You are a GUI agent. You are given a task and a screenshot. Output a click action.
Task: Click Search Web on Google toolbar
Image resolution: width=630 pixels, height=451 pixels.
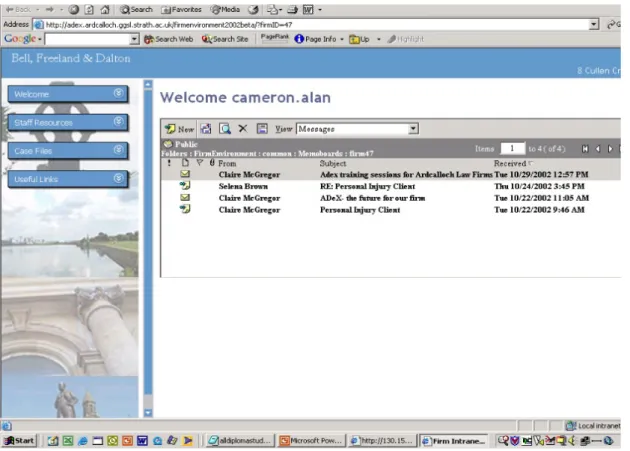point(168,39)
